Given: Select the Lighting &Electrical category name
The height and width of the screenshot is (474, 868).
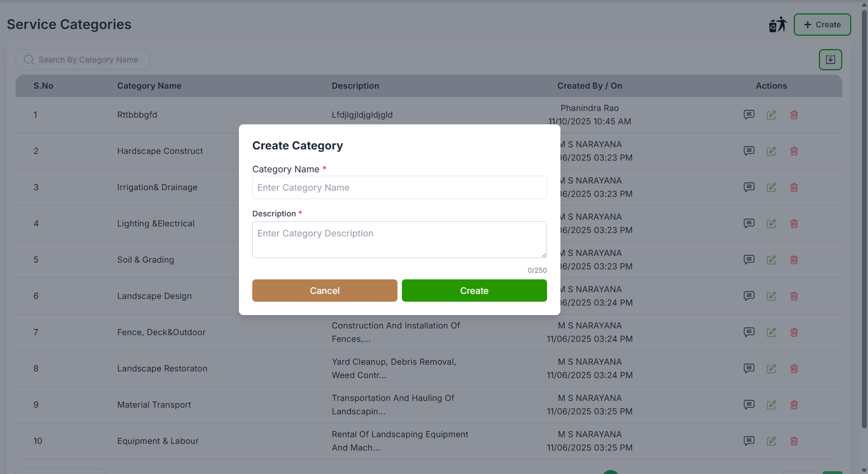Looking at the screenshot, I should click(x=156, y=224).
